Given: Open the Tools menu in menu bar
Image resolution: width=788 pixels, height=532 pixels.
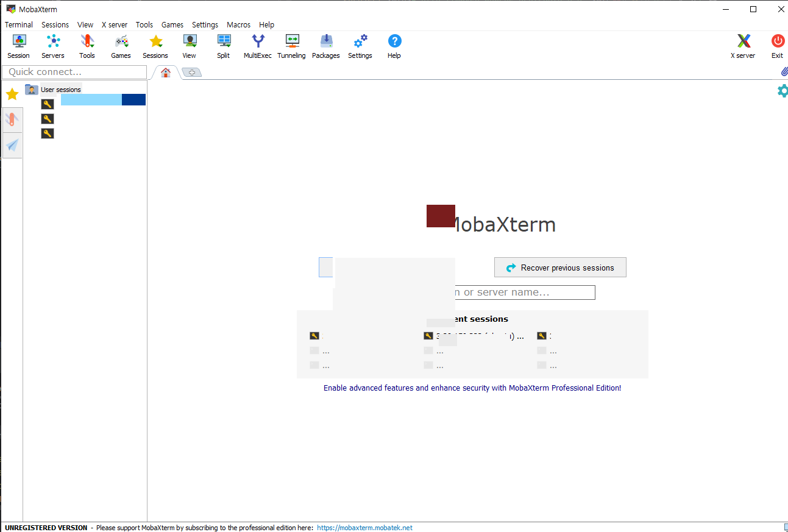Looking at the screenshot, I should (x=144, y=25).
